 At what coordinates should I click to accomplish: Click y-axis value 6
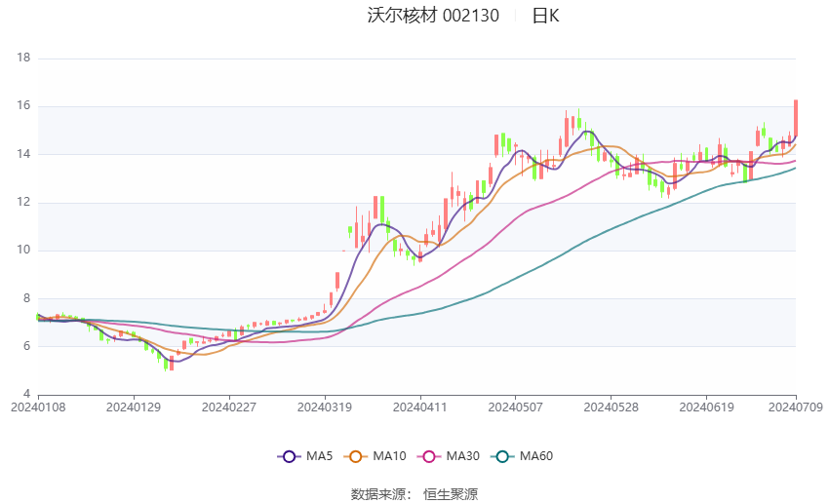tap(27, 346)
